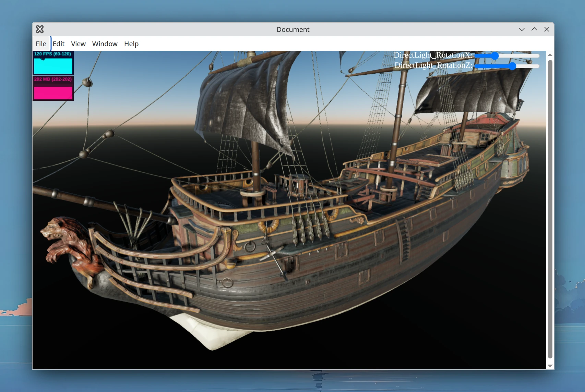The image size is (585, 392).
Task: Maximize the Document window
Action: tap(534, 29)
